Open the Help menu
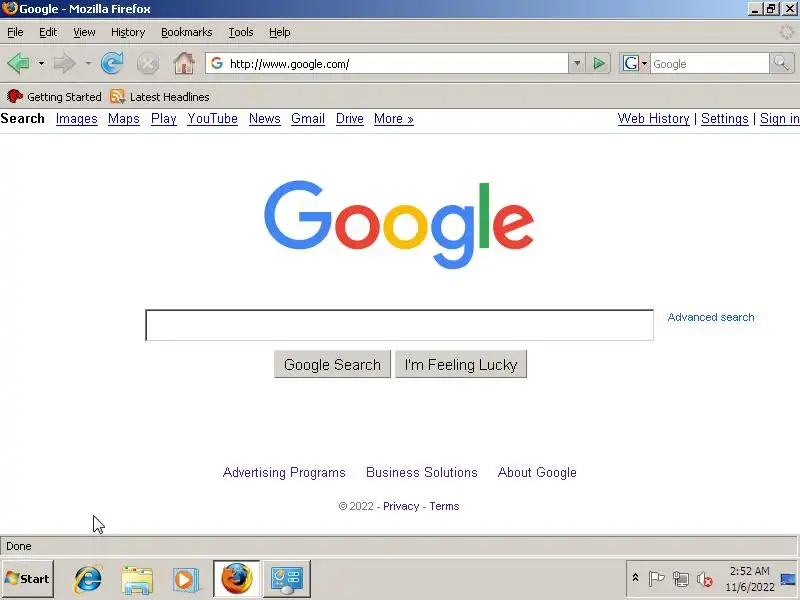This screenshot has height=600, width=800. click(280, 32)
